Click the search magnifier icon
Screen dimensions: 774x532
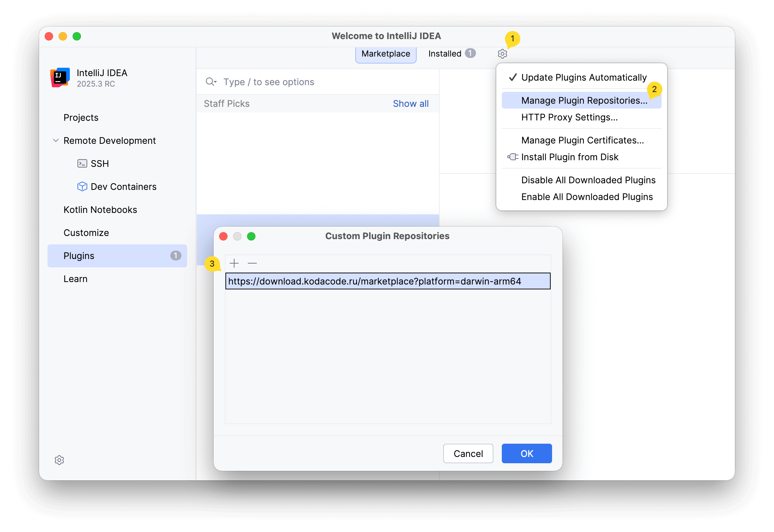coord(210,82)
